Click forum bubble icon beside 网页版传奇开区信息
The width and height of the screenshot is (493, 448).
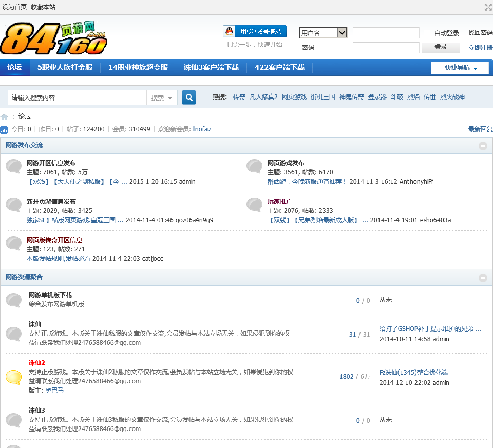[14, 243]
